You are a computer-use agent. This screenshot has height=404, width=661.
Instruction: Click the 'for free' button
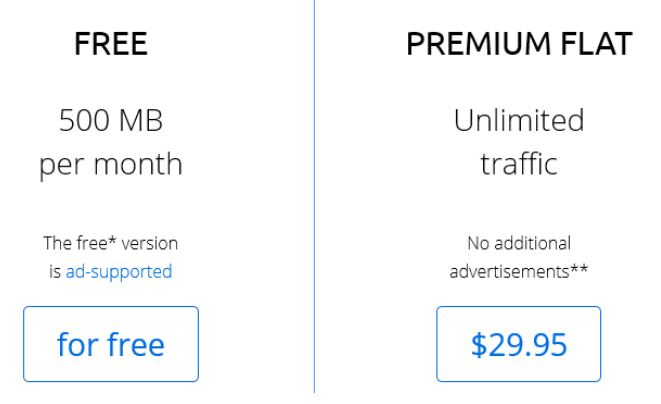[111, 344]
